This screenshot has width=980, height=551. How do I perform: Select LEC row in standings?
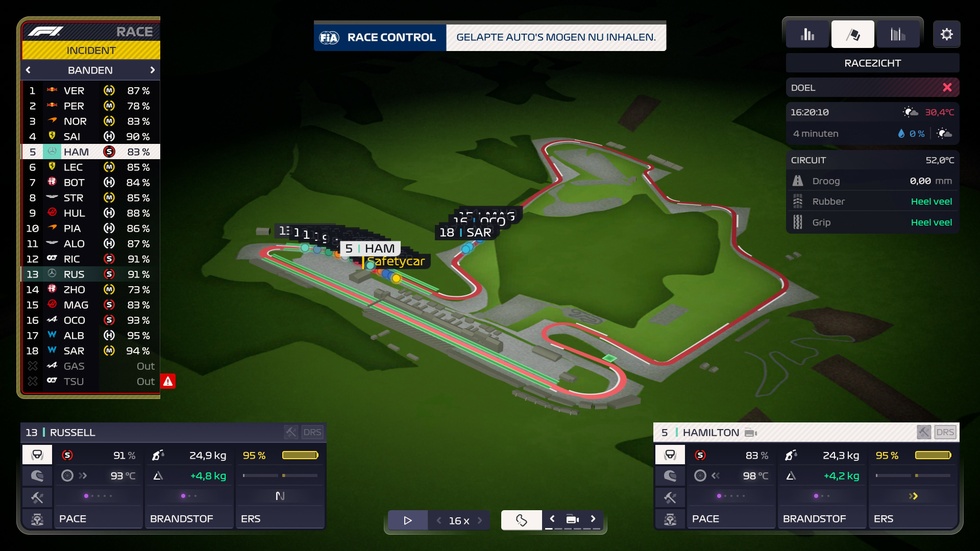tap(91, 167)
